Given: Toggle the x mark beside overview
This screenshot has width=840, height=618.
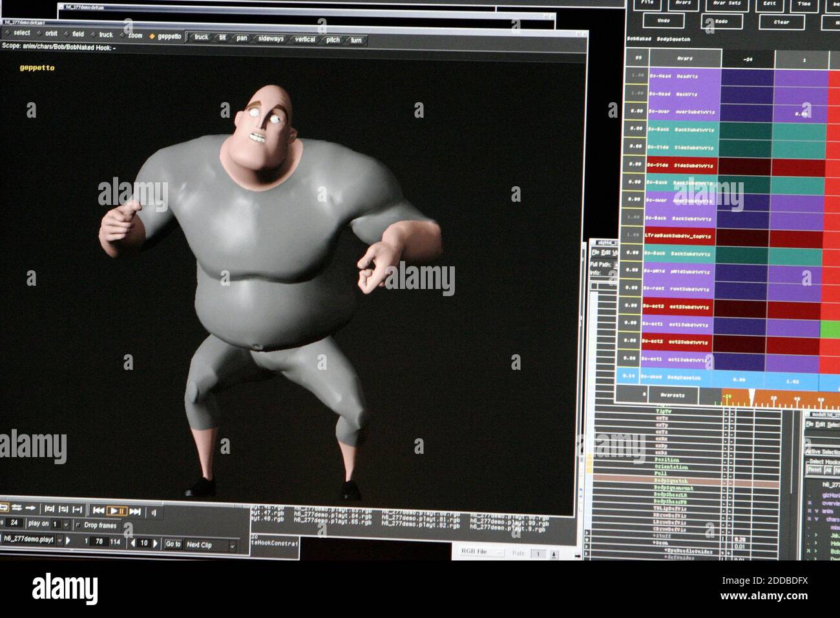Looking at the screenshot, I should (x=810, y=503).
